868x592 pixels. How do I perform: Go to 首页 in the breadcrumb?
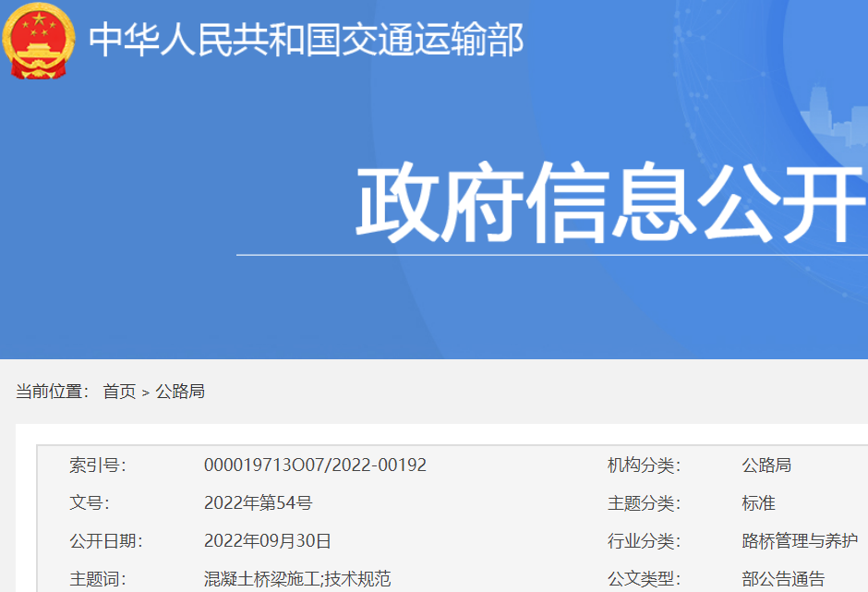point(119,392)
